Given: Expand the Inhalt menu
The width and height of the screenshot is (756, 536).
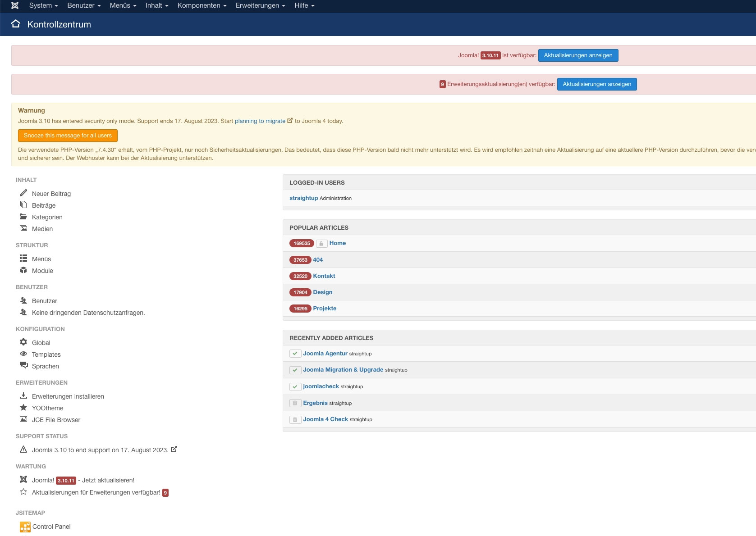Looking at the screenshot, I should pos(157,5).
